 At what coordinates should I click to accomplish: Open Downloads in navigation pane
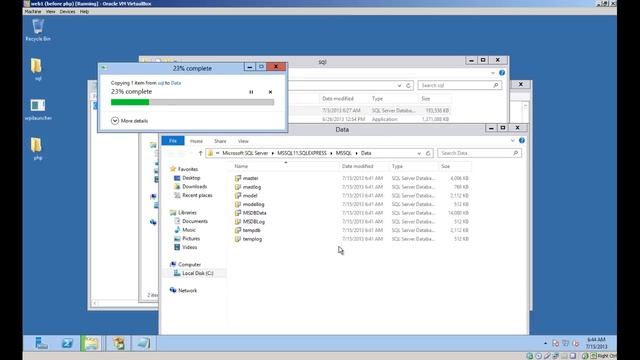(194, 187)
